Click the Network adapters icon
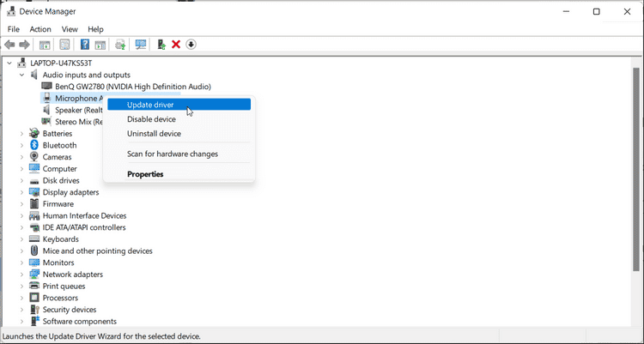 34,275
